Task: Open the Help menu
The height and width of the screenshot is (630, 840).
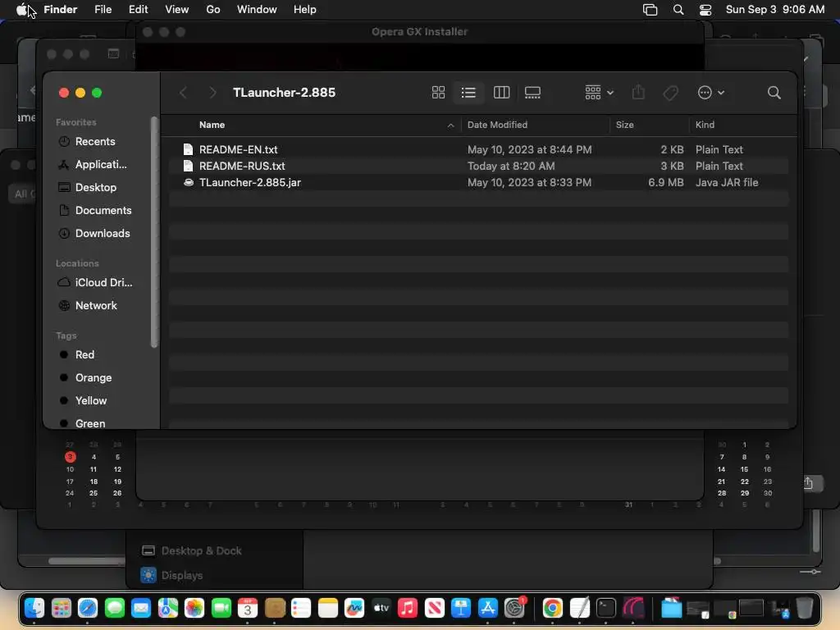Action: click(x=305, y=10)
